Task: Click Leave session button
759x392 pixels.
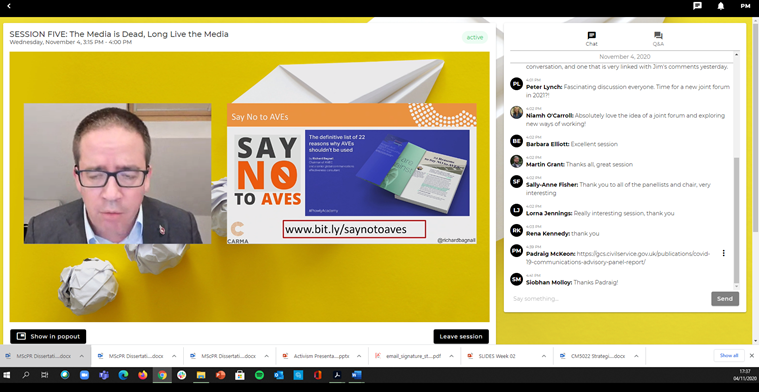Action: pos(461,336)
